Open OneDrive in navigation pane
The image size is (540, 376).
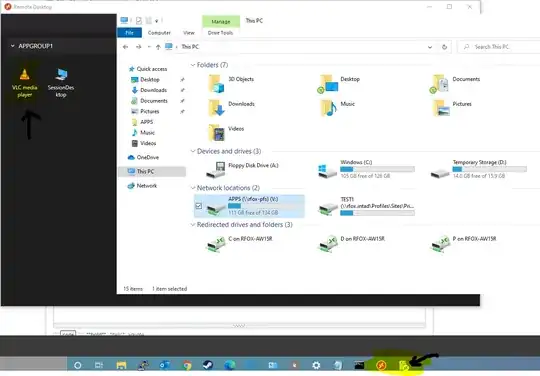point(143,157)
